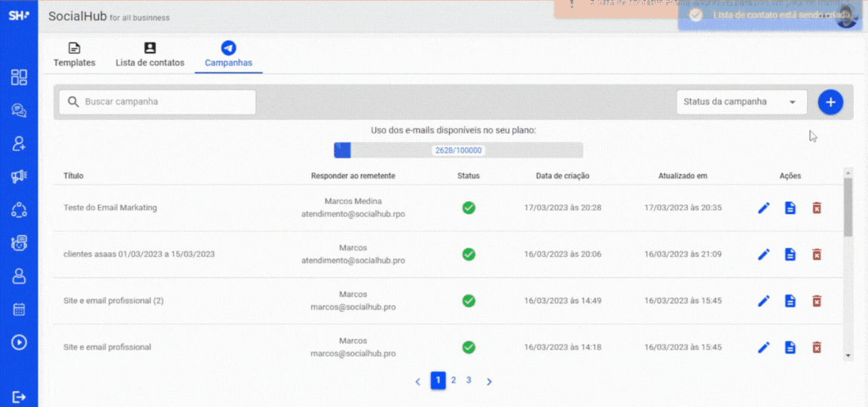Switch to Lista de contatos tab

pos(150,55)
